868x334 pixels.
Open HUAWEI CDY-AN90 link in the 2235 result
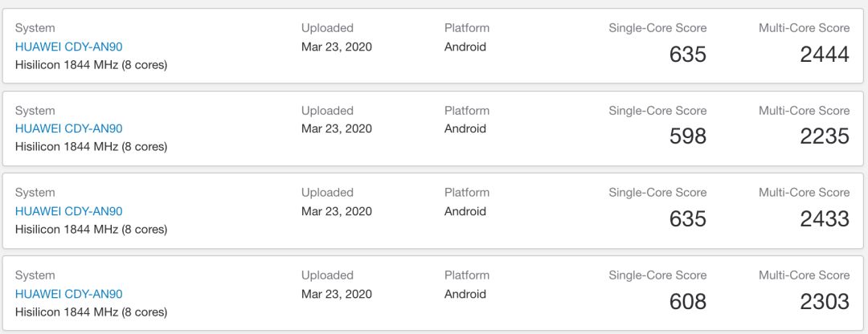coord(69,128)
